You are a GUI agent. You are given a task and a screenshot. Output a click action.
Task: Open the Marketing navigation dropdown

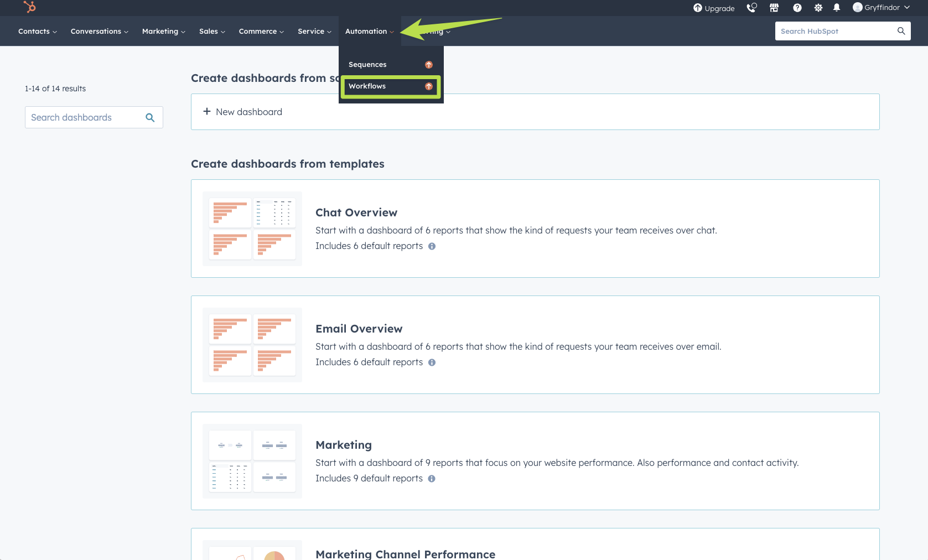tap(163, 32)
